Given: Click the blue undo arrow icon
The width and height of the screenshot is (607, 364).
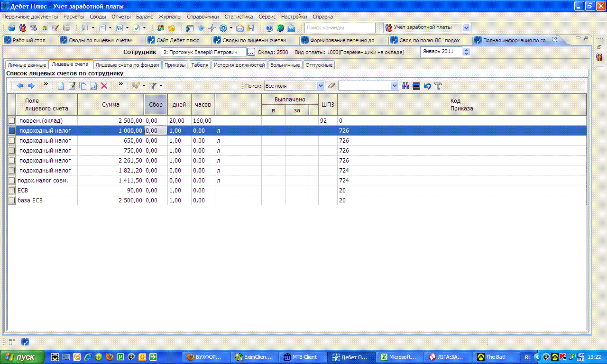Looking at the screenshot, I should click(x=427, y=86).
